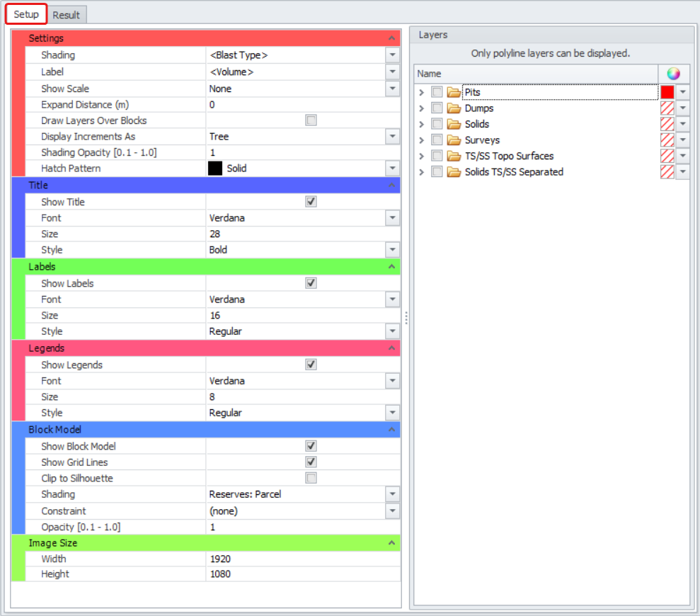700x616 pixels.
Task: Click the Image Size Width value 1920
Action: coord(220,559)
